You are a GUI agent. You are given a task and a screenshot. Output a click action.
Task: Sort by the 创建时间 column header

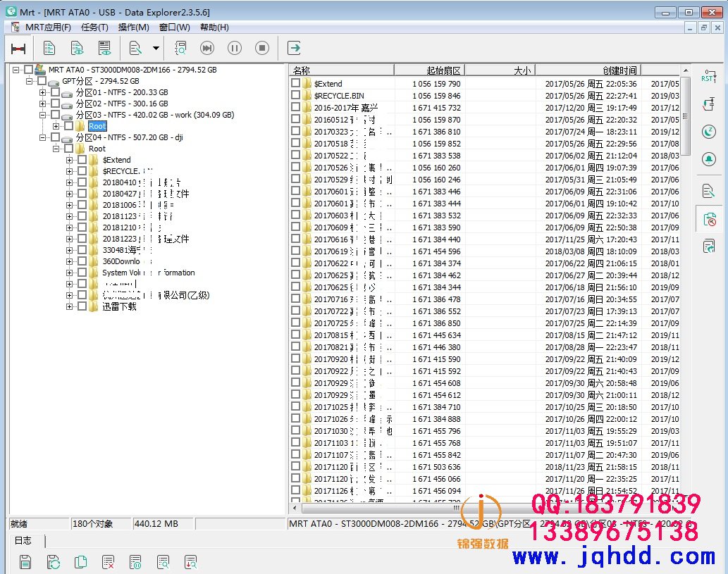coord(588,70)
